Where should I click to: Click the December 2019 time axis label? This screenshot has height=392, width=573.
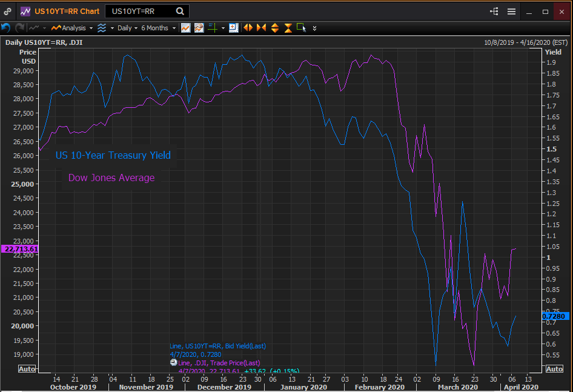[224, 387]
